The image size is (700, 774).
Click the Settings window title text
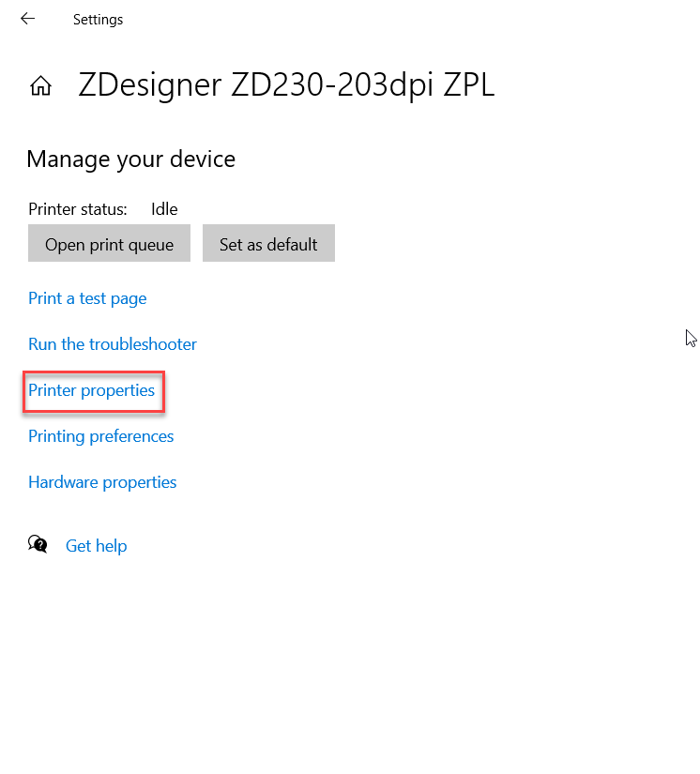point(98,20)
